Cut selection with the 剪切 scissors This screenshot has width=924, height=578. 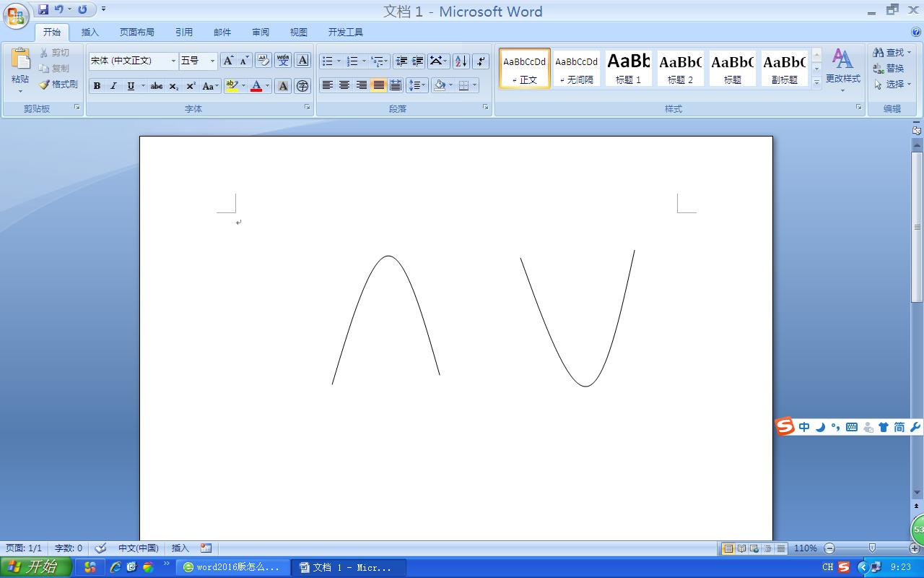[x=55, y=53]
